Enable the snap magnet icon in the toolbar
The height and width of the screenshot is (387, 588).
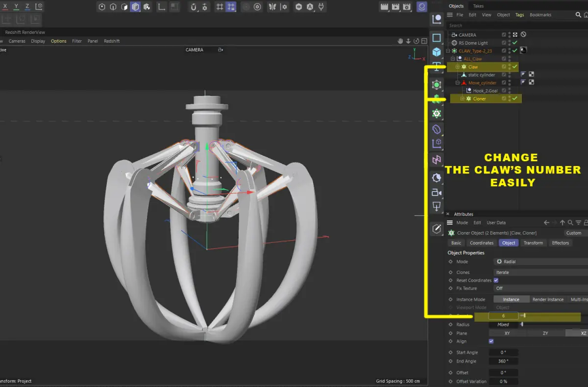(194, 7)
